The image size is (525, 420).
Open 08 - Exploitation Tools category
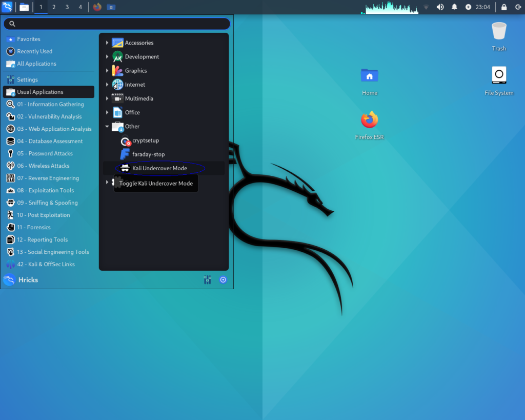49,190
